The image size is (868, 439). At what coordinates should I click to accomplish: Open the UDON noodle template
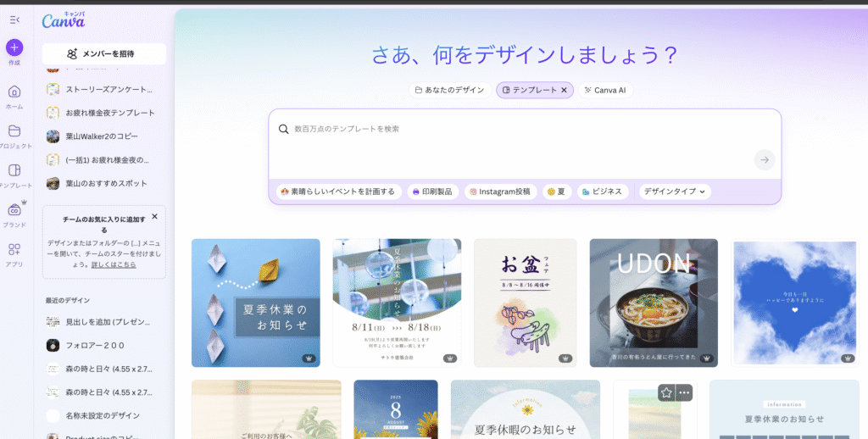(x=654, y=303)
